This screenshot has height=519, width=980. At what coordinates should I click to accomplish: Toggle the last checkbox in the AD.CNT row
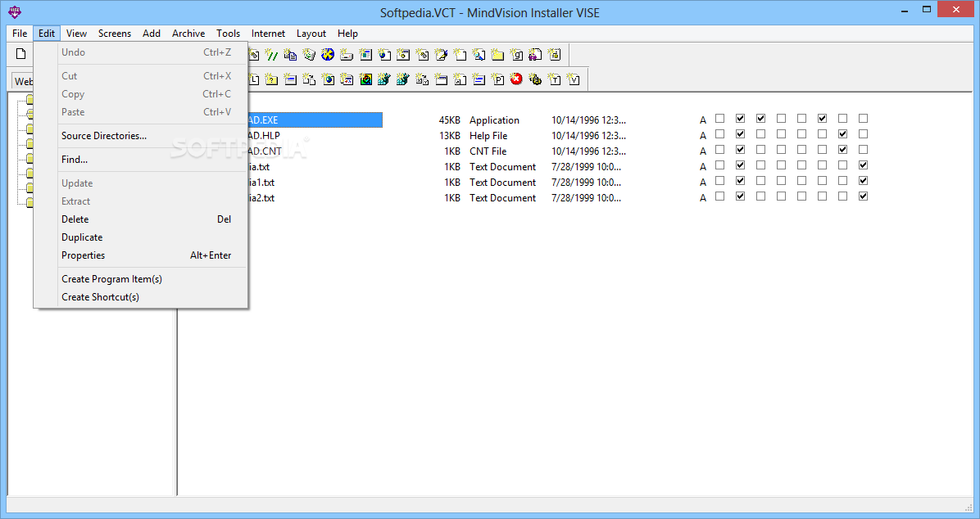[x=863, y=149]
